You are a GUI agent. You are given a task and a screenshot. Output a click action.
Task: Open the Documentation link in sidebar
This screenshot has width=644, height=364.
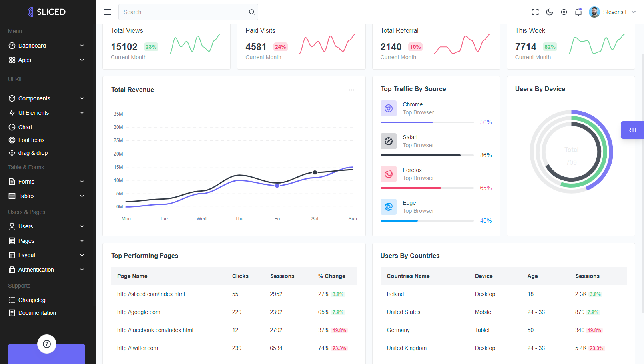click(x=37, y=313)
